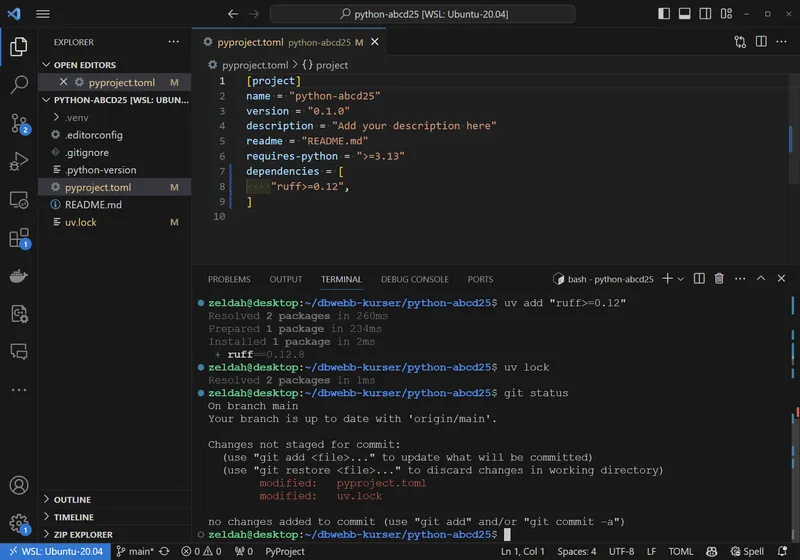Open the Accounts menu
Screen dimensions: 800x560
(19, 485)
